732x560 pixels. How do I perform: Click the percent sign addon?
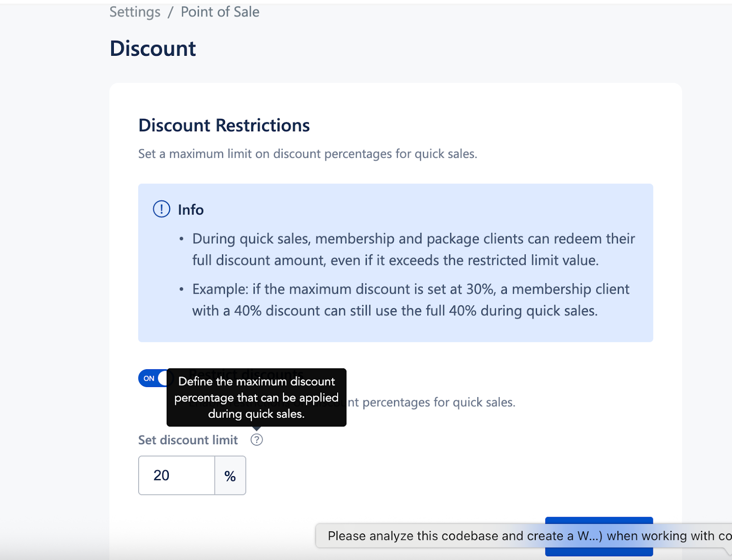click(x=230, y=476)
